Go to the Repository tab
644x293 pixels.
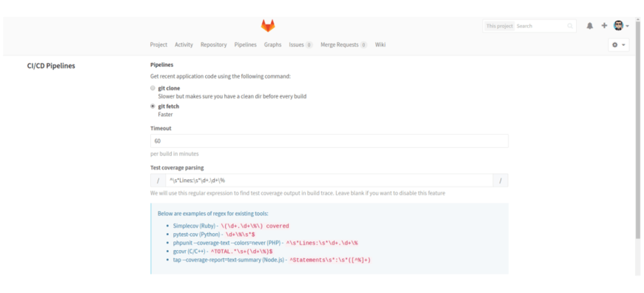click(214, 44)
